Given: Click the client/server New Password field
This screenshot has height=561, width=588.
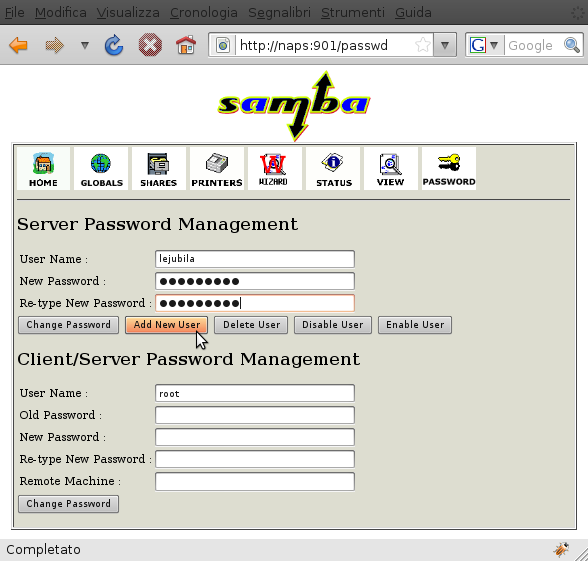Looking at the screenshot, I should [x=255, y=437].
